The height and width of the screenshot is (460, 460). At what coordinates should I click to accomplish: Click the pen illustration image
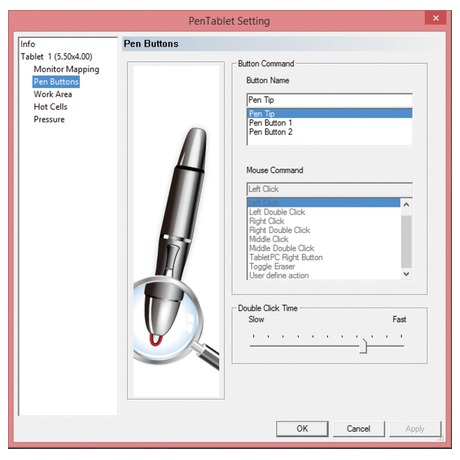click(x=176, y=230)
